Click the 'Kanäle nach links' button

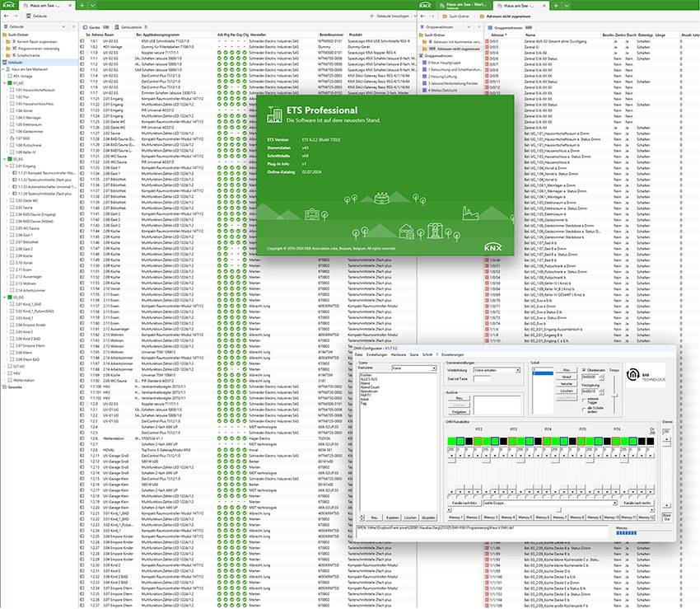tap(464, 504)
